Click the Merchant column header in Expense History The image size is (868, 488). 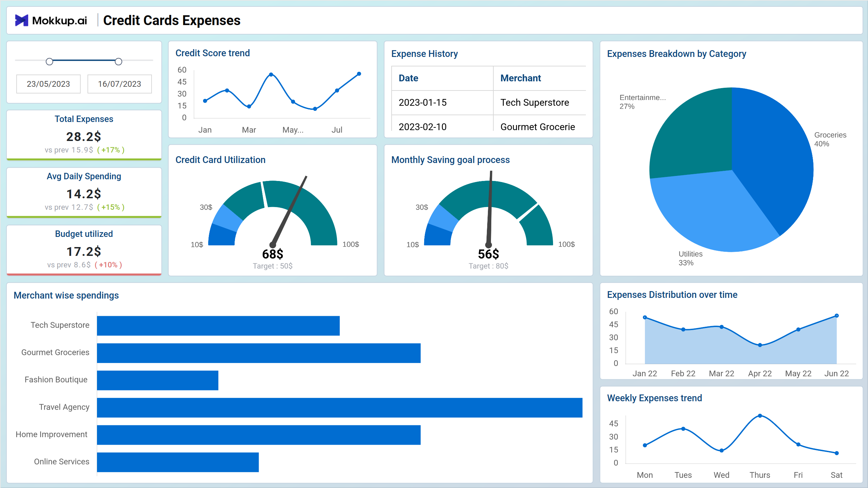(520, 78)
